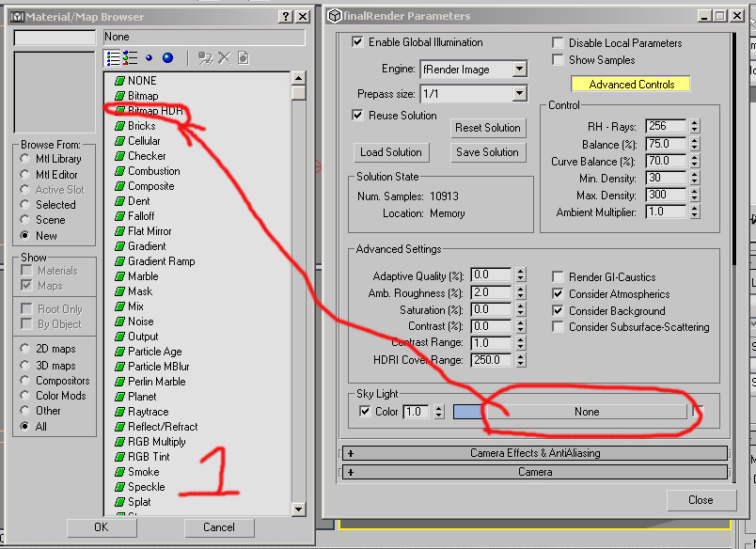Select View Large Icons sphere button
756x549 pixels.
(x=167, y=59)
